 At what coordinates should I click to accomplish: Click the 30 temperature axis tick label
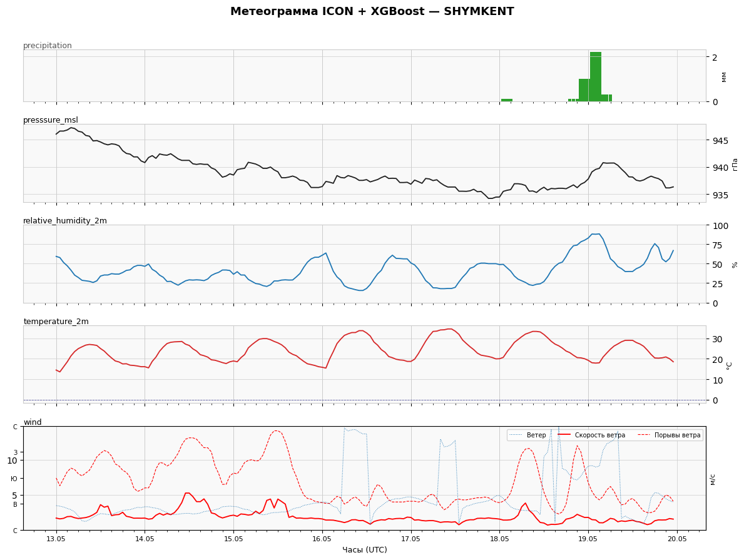(716, 339)
